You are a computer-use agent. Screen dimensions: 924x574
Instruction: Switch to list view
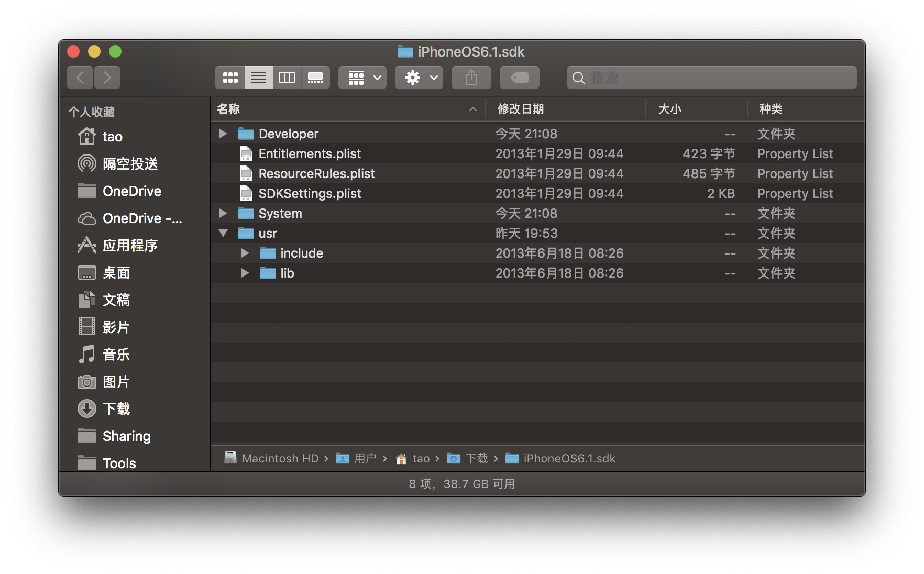point(259,78)
